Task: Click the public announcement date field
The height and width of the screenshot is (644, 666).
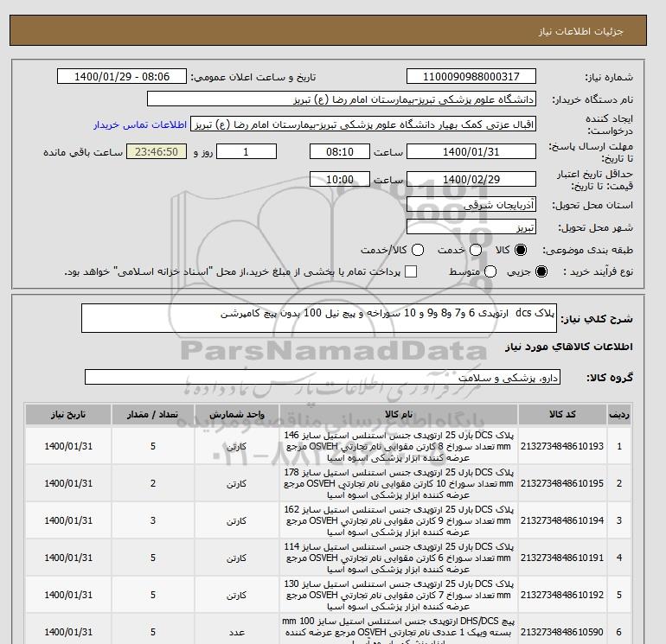Action: [122, 76]
